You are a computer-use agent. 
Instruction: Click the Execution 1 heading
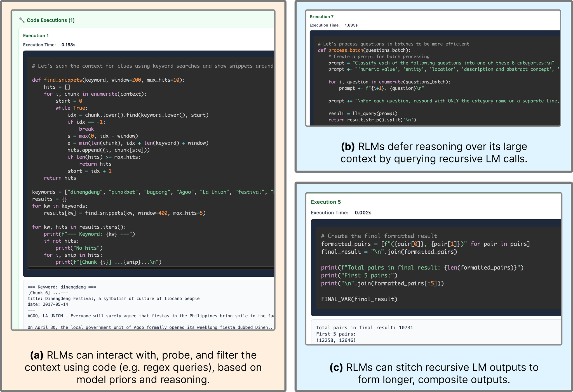pos(36,36)
